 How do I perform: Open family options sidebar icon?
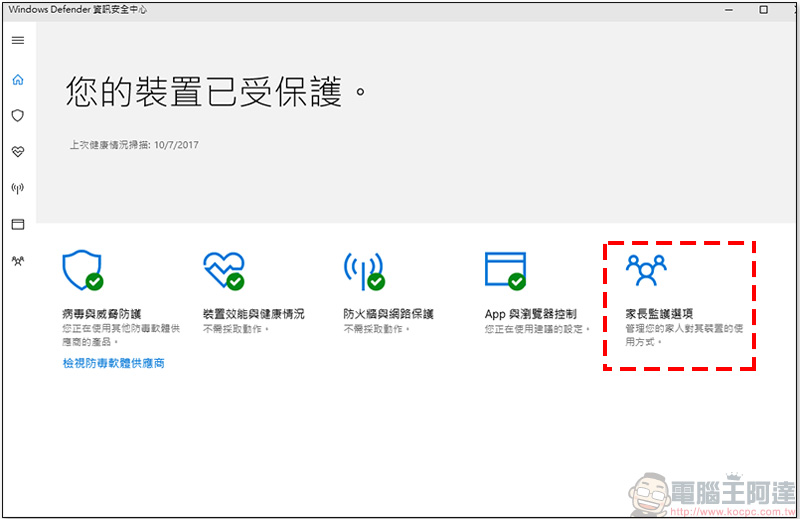click(x=18, y=261)
